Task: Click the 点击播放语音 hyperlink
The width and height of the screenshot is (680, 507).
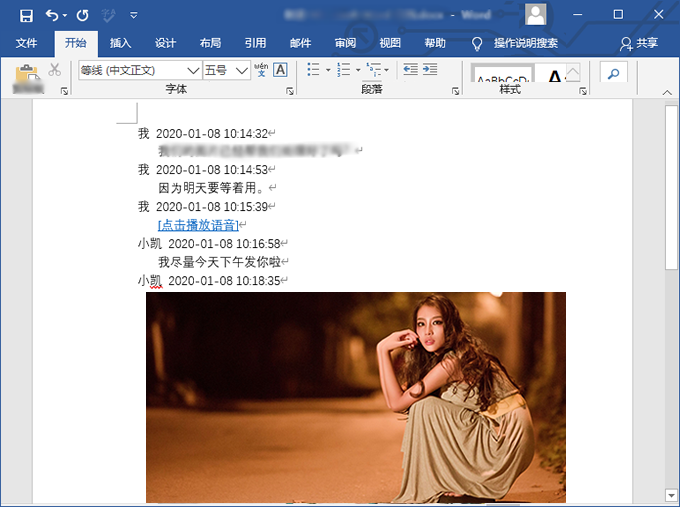Action: pyautogui.click(x=198, y=225)
